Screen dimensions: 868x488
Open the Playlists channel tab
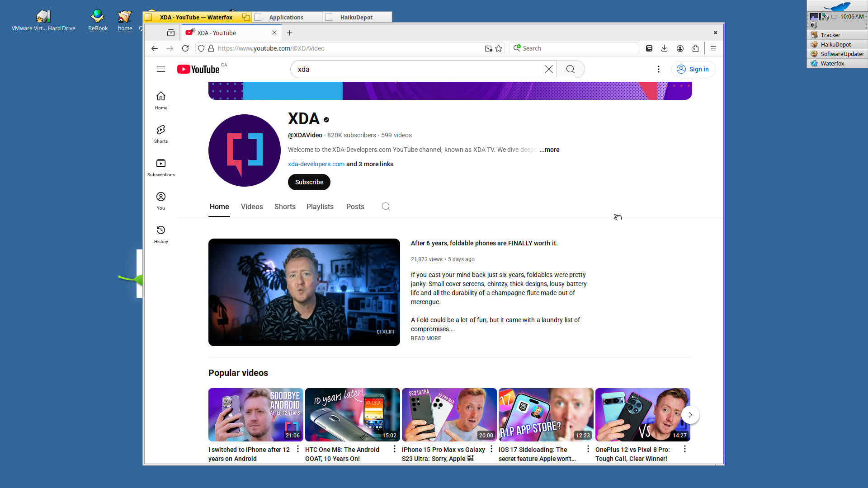click(x=320, y=206)
